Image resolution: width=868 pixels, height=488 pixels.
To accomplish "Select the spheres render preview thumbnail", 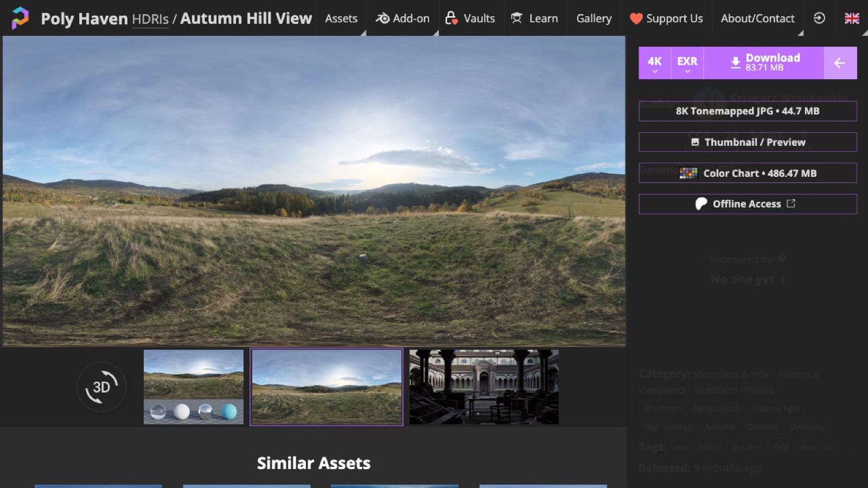I will [x=194, y=387].
